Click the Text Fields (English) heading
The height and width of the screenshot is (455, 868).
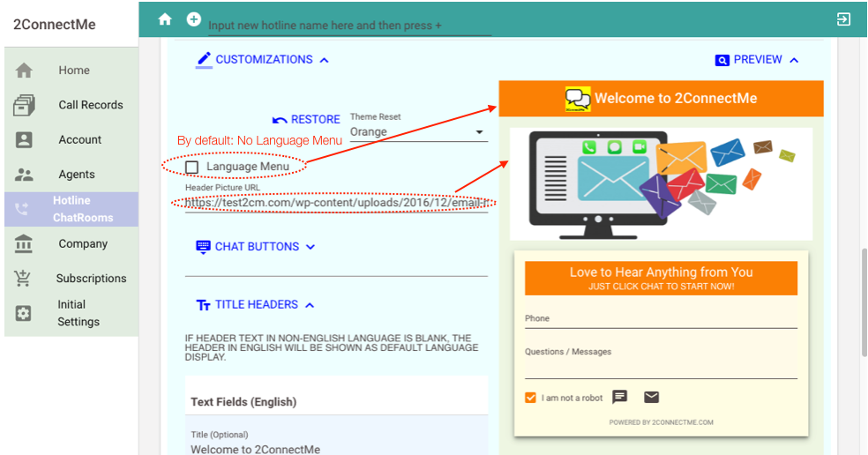click(243, 402)
